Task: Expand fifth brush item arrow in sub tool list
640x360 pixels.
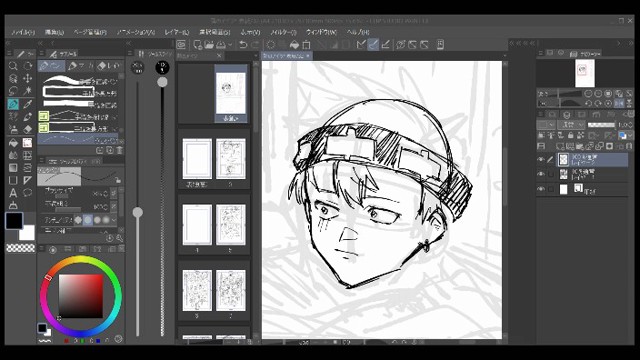Action: pos(114,128)
